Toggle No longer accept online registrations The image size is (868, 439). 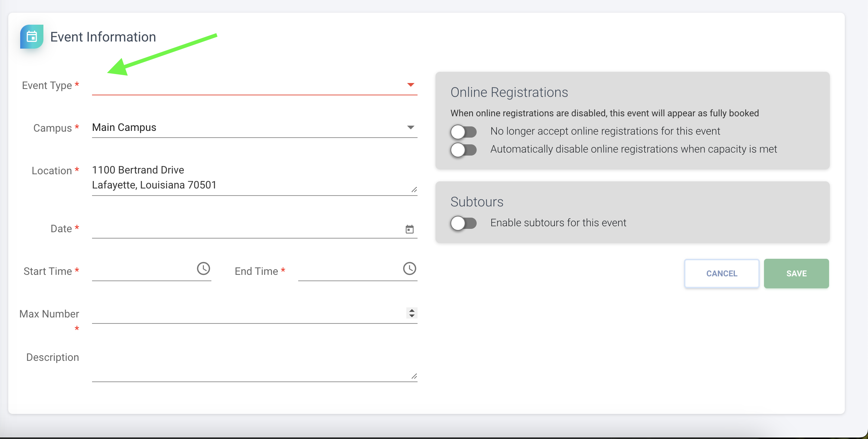(x=464, y=132)
